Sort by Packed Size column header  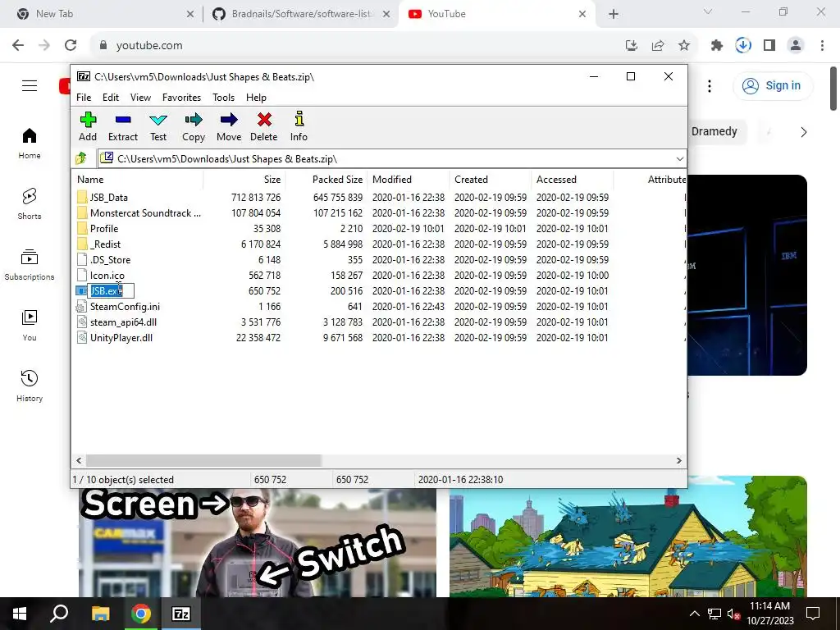click(x=326, y=180)
